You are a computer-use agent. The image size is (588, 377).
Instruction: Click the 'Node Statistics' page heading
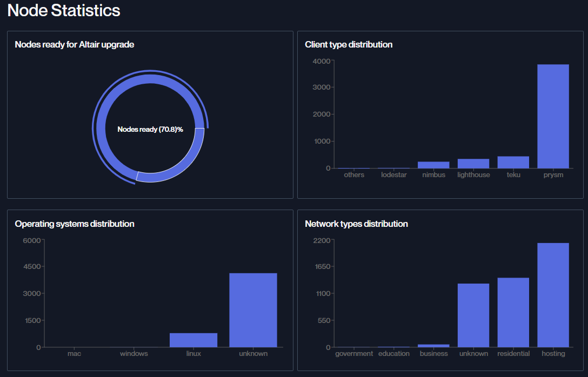pyautogui.click(x=64, y=10)
